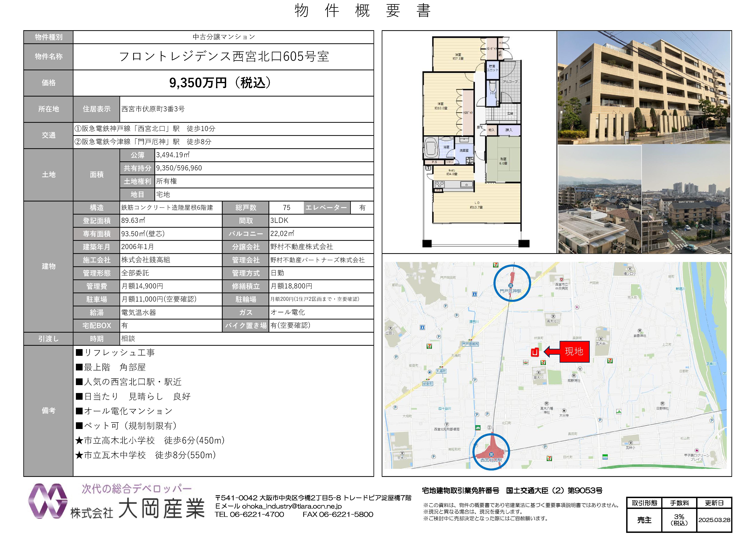Click the JA icon on the map
Image resolution: width=756 pixels, height=535 pixels.
[x=619, y=412]
